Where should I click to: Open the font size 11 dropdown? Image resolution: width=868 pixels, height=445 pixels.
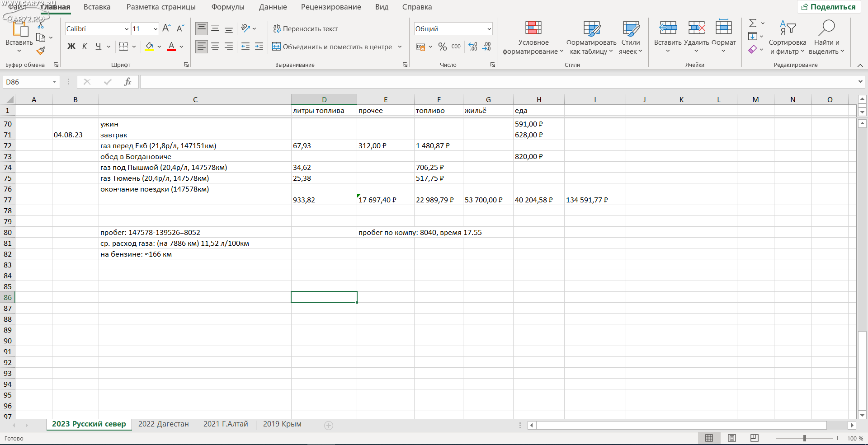pos(156,29)
